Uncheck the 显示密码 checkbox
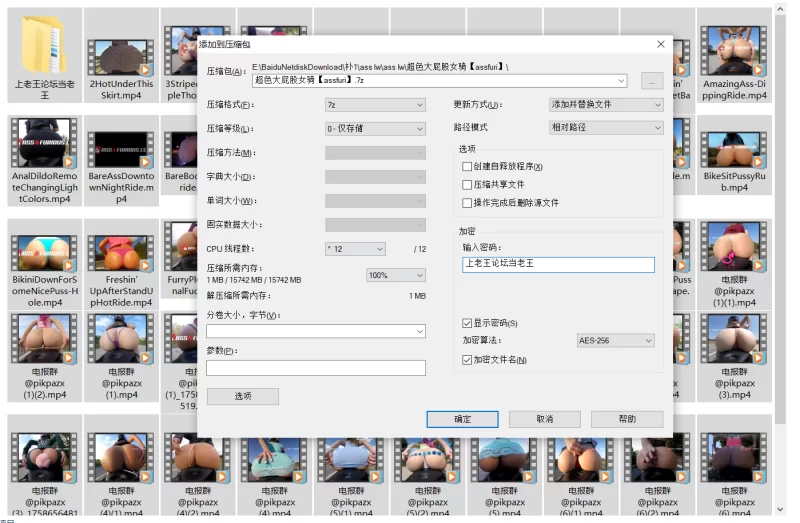Screen dimensions: 800x523 467,323
